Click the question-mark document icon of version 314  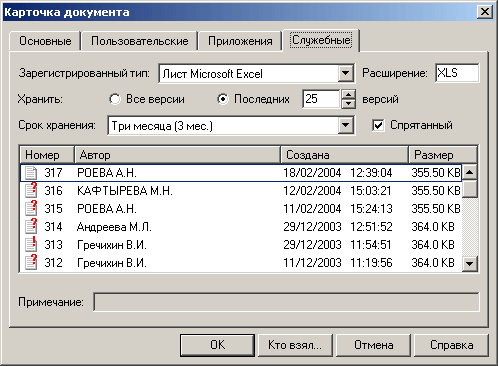tap(31, 226)
